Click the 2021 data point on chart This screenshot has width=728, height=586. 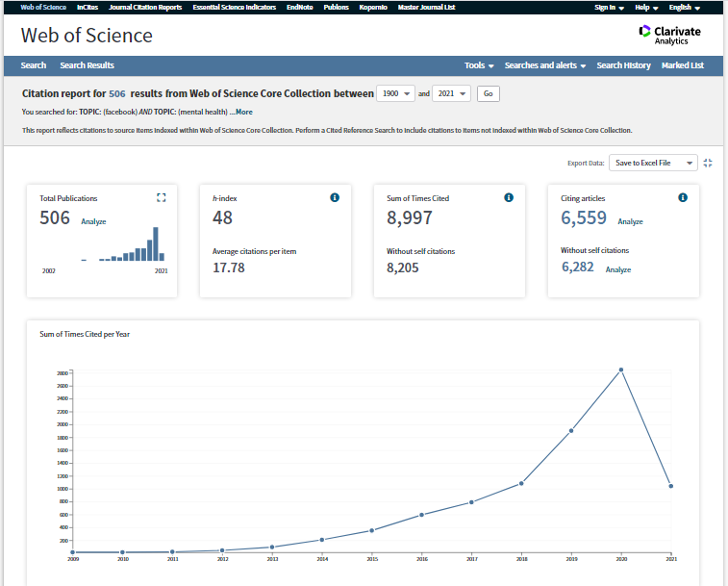(x=671, y=486)
